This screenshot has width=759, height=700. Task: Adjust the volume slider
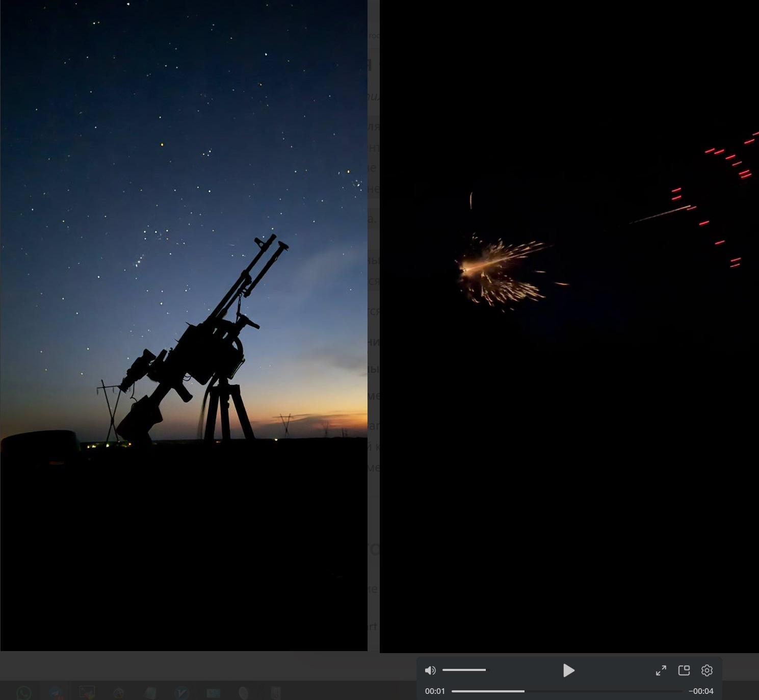tap(464, 670)
